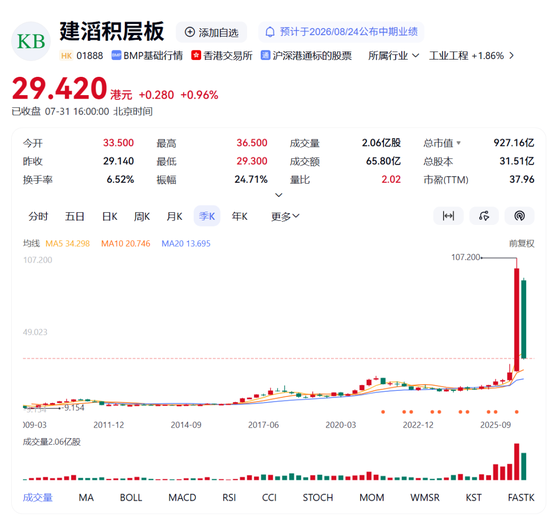Click the 最高 36.500 value
This screenshot has height=515, width=550.
pos(252,143)
